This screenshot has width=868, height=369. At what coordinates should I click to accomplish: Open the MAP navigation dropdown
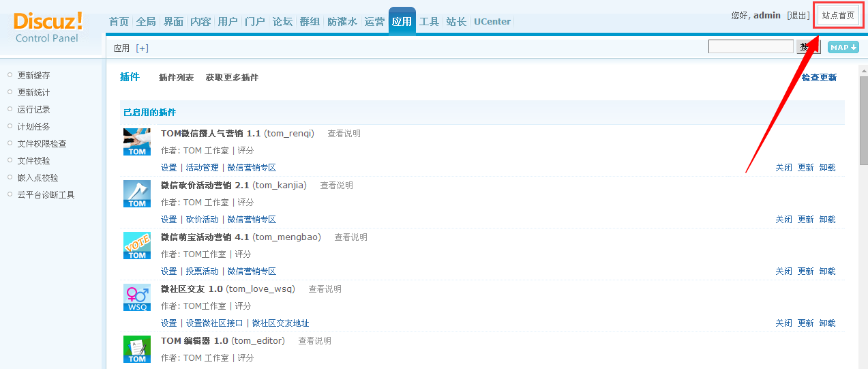(843, 47)
